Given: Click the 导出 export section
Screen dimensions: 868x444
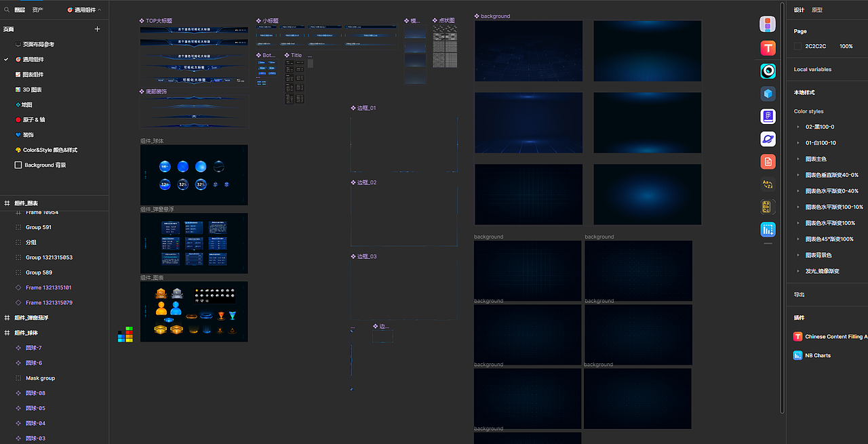Looking at the screenshot, I should [x=800, y=295].
